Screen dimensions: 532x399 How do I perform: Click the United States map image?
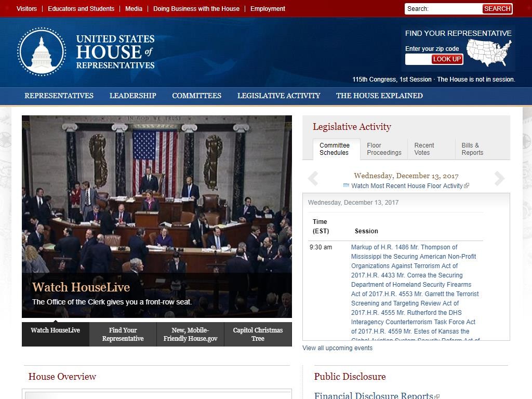point(489,52)
